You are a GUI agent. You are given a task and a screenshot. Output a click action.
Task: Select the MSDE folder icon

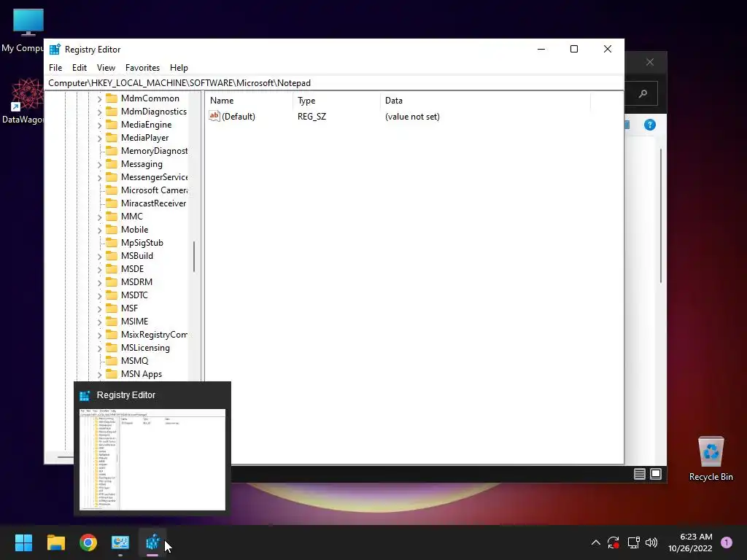point(112,268)
